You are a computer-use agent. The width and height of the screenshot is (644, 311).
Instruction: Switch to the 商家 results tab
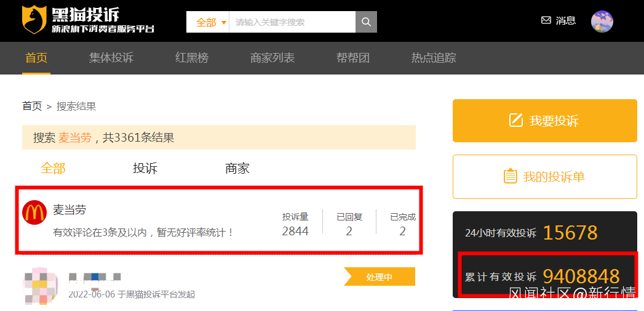tap(237, 168)
